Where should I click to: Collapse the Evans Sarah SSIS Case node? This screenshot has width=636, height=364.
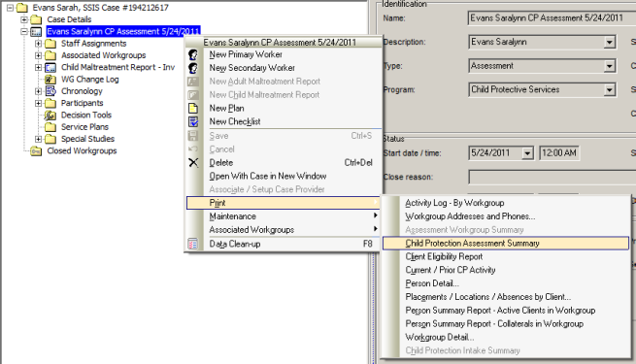click(10, 8)
